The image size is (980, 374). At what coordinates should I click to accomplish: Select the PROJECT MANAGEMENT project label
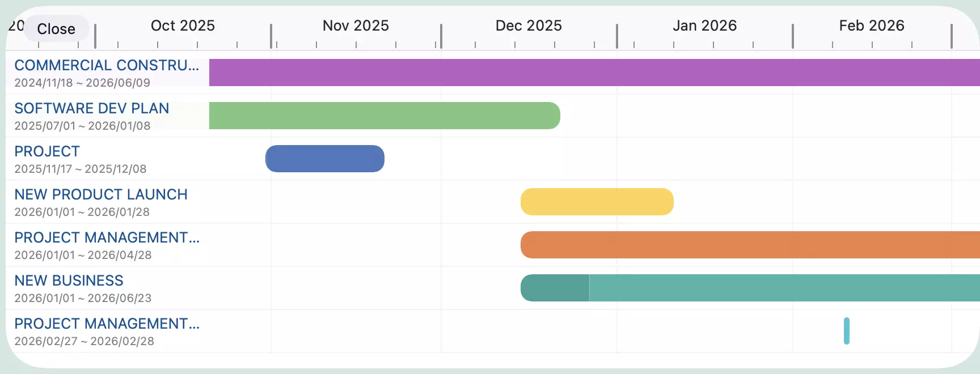107,237
